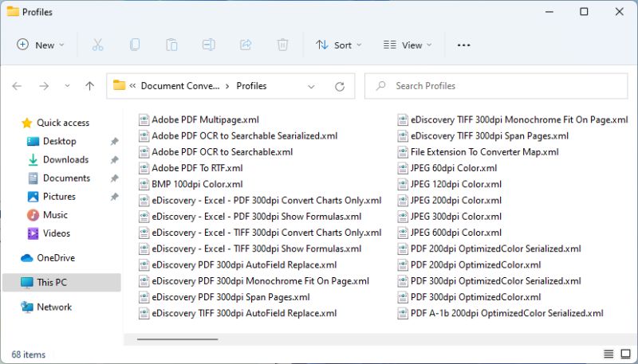Switch to details view icon in status bar

[x=608, y=354]
